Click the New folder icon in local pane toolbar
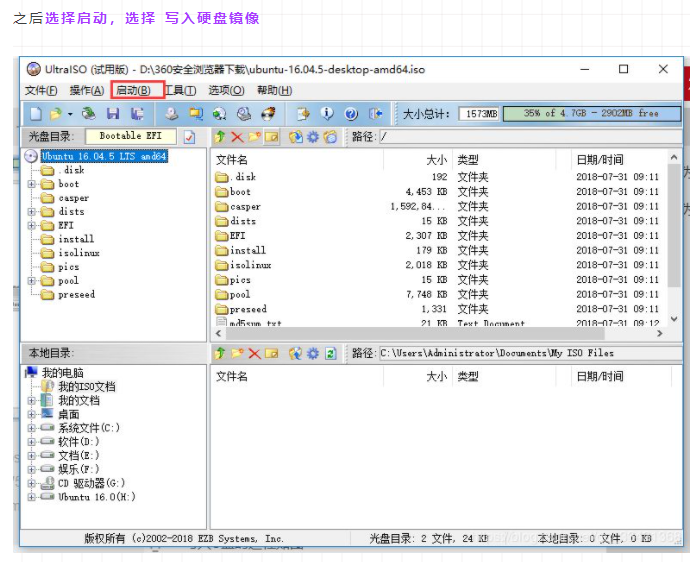 pos(237,353)
